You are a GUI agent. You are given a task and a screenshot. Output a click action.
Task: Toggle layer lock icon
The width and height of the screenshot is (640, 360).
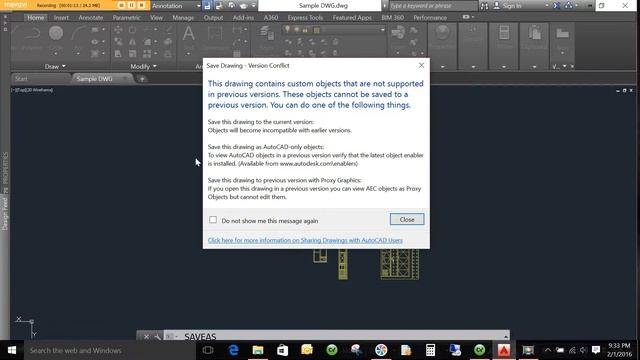tap(305, 30)
